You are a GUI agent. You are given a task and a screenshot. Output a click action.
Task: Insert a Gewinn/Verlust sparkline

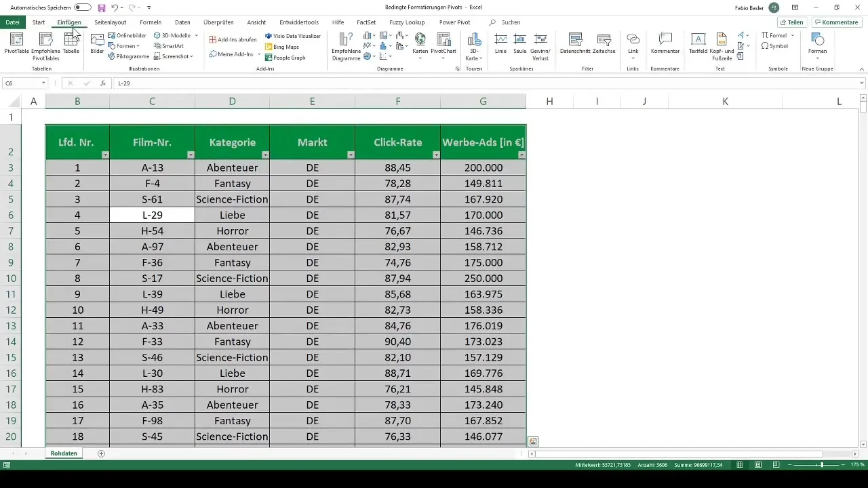(x=540, y=45)
